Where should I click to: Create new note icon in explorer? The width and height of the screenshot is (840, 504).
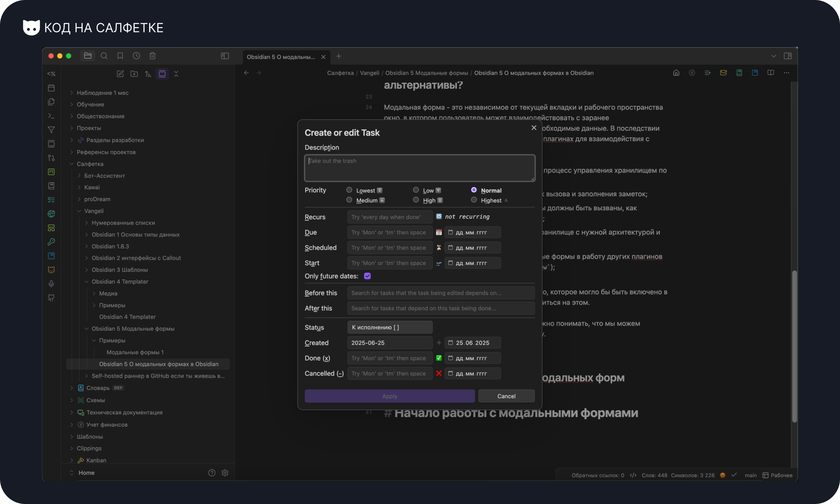120,73
